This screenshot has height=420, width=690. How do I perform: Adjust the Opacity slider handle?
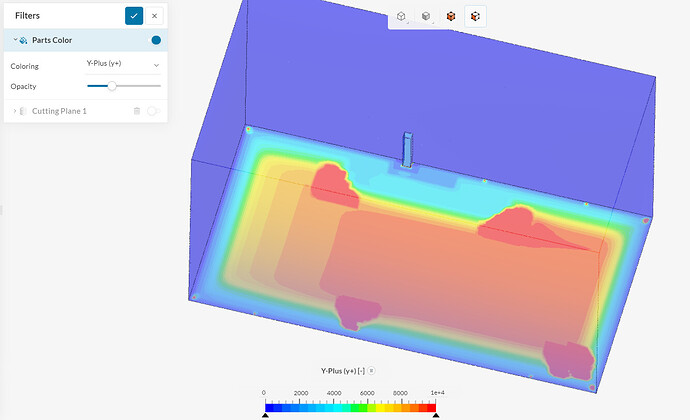[112, 86]
